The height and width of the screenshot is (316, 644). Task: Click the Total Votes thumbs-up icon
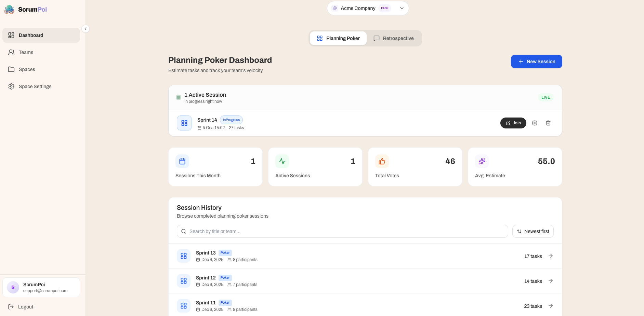382,161
